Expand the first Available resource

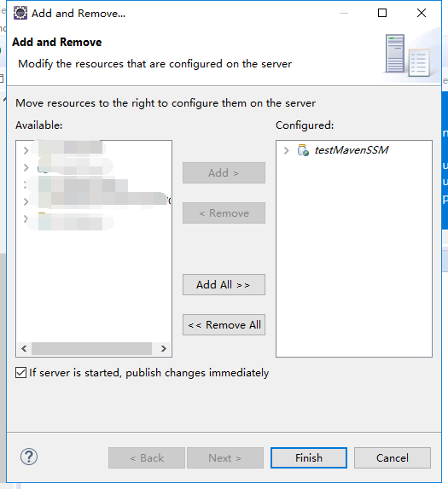(26, 150)
